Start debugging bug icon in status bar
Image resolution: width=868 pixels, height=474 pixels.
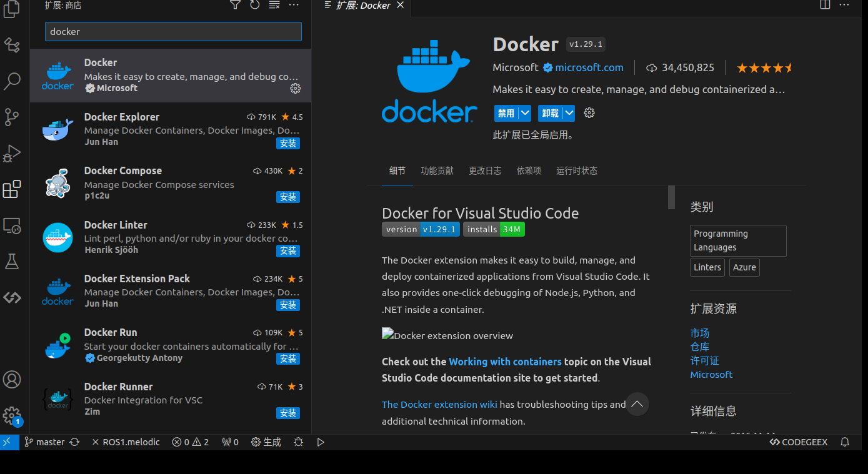pos(299,442)
